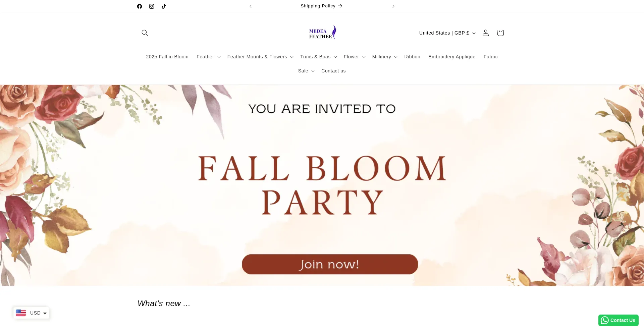Open the Facebook social link icon
Screen dimensions: 644x333
140,6
